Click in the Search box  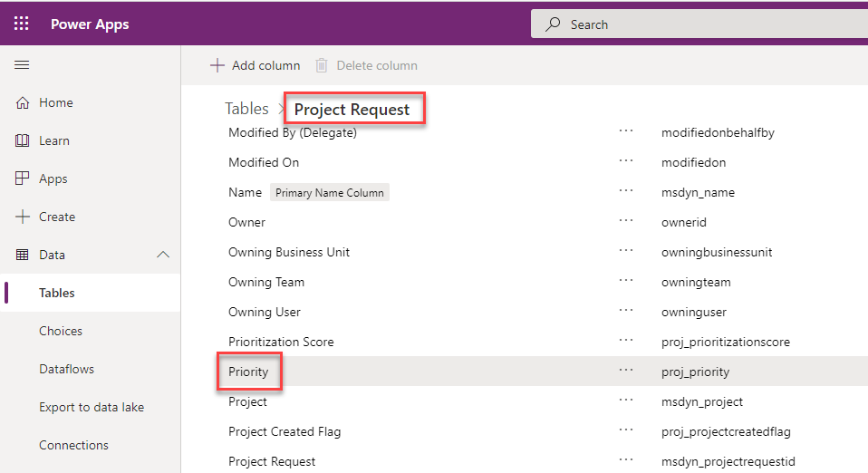click(x=707, y=24)
